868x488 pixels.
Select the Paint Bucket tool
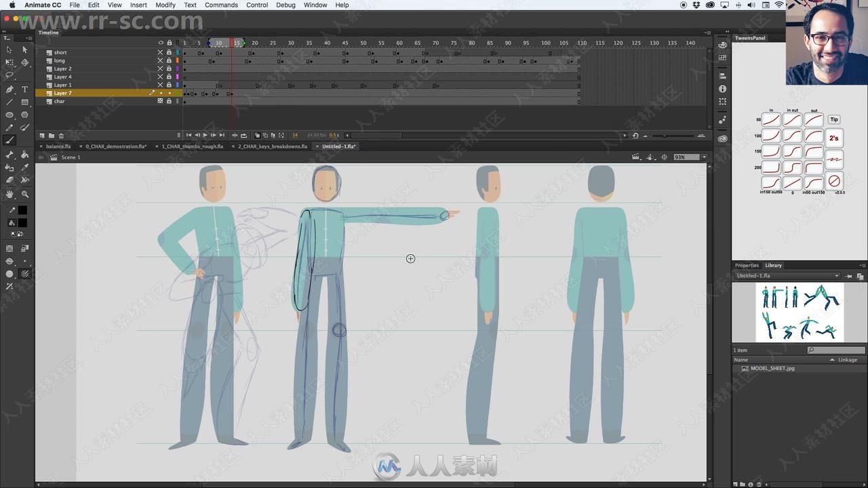[x=24, y=155]
